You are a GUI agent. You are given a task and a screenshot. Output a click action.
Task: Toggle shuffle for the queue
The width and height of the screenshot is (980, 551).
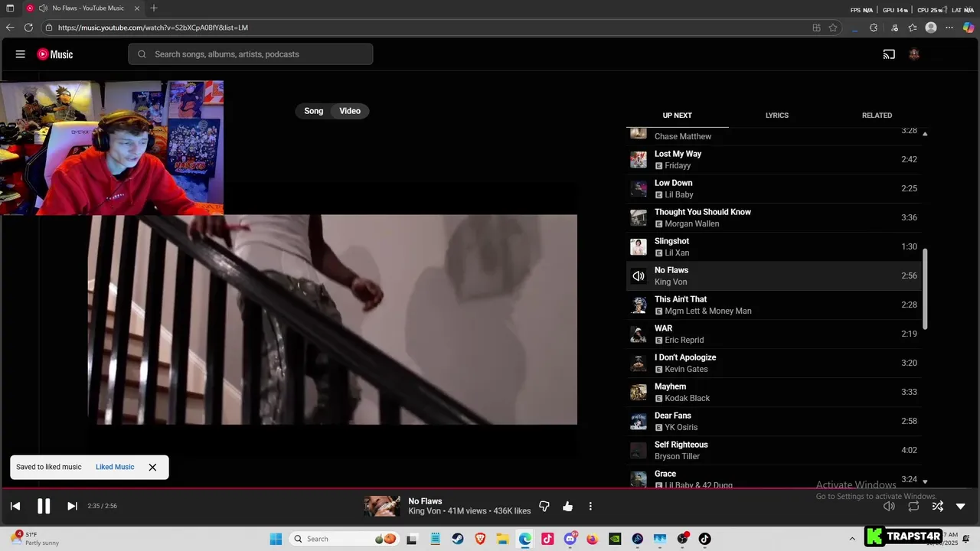pos(937,506)
